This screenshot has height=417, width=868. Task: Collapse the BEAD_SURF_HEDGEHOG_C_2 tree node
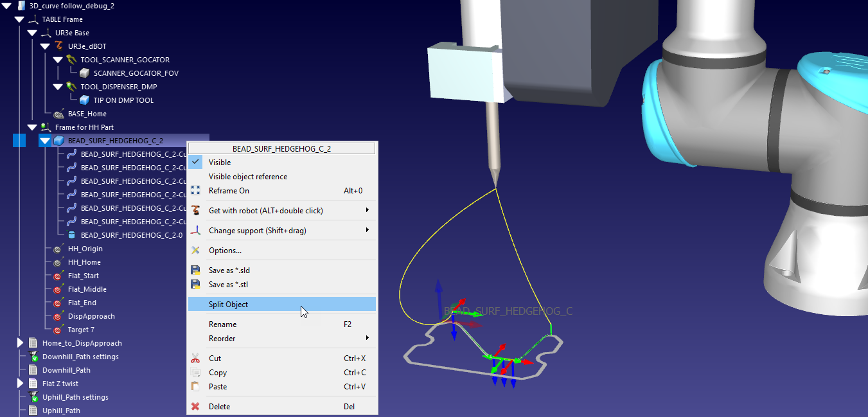coord(45,141)
